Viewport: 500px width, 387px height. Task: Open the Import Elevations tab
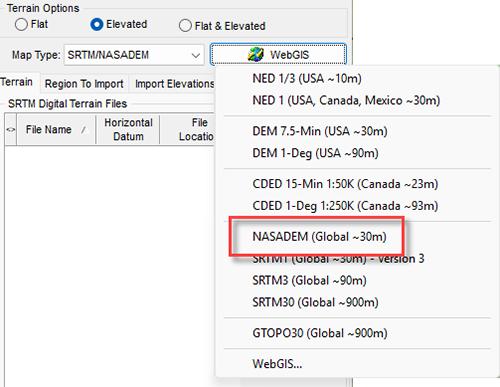coord(174,84)
